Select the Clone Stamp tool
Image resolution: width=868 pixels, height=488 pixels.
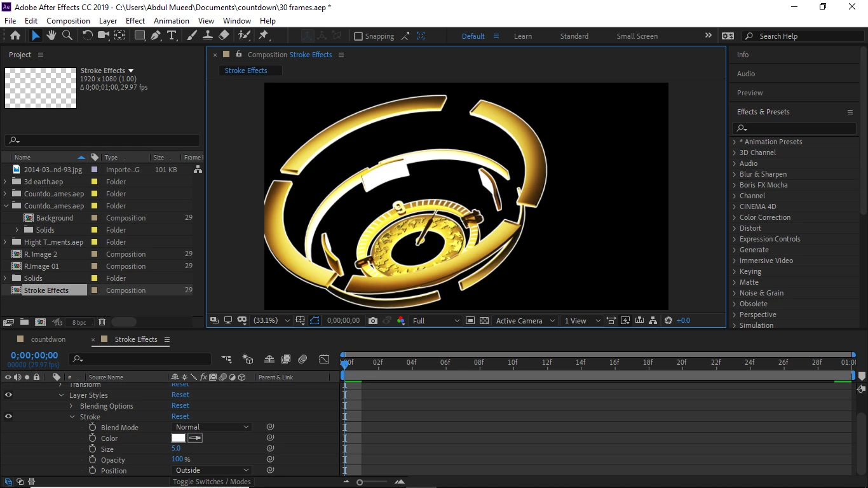click(207, 36)
